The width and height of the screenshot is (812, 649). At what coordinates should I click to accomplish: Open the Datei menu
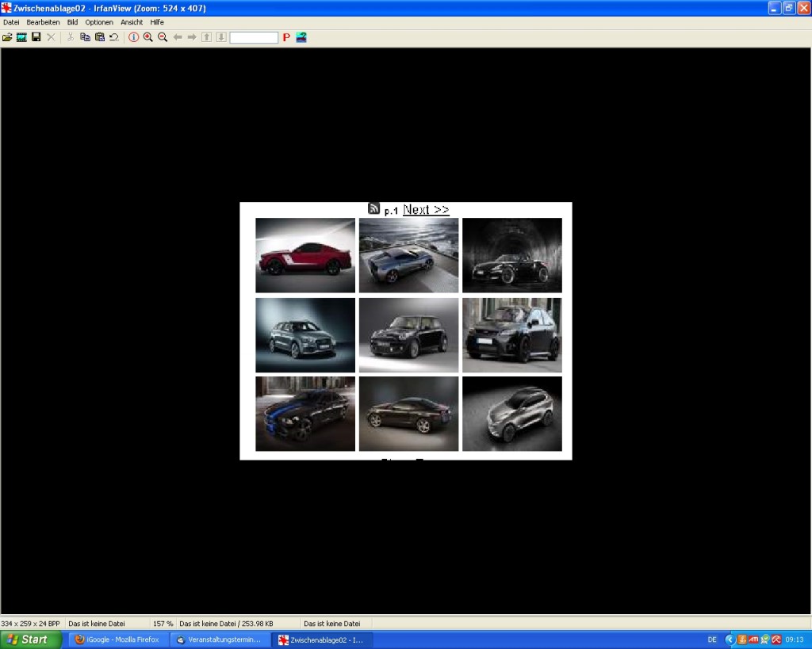coord(11,22)
